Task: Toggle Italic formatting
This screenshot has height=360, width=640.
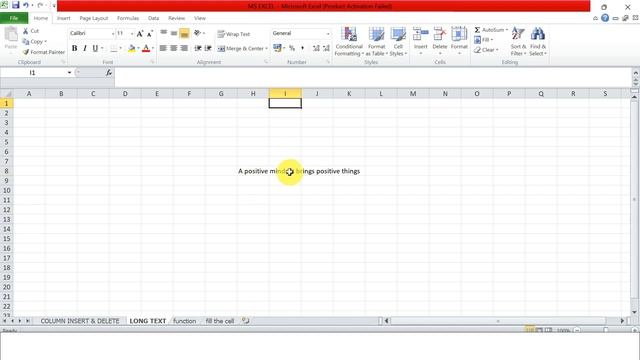Action: 84,49
